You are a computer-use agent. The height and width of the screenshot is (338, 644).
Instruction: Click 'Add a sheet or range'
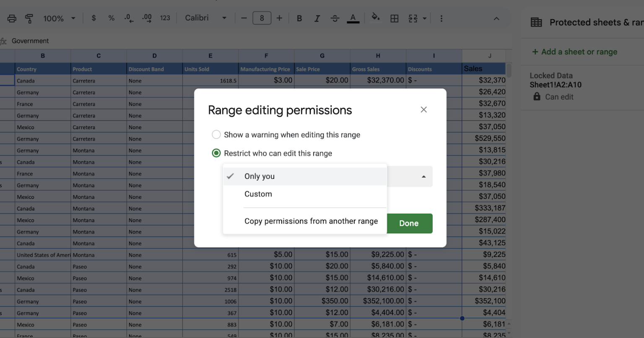click(x=574, y=52)
